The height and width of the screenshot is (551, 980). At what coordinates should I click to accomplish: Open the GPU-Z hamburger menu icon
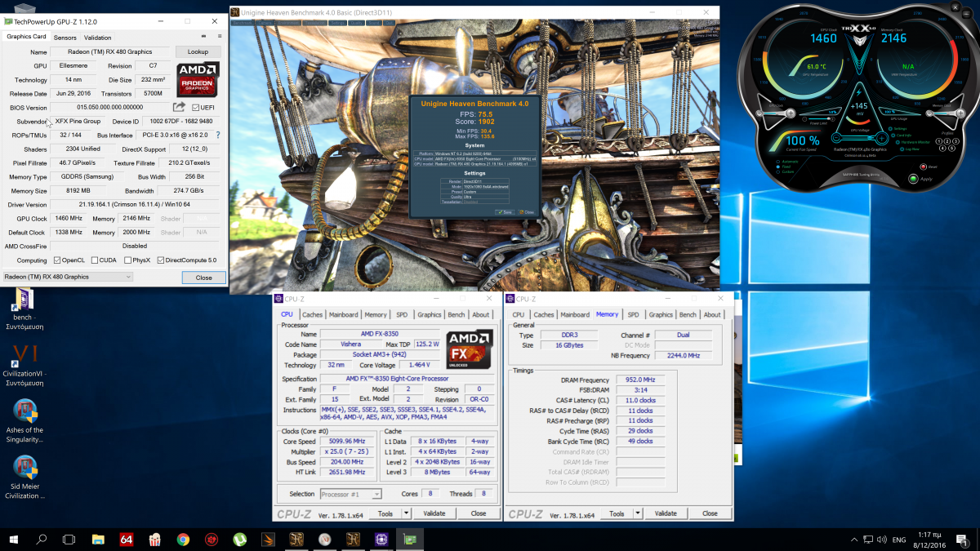219,37
